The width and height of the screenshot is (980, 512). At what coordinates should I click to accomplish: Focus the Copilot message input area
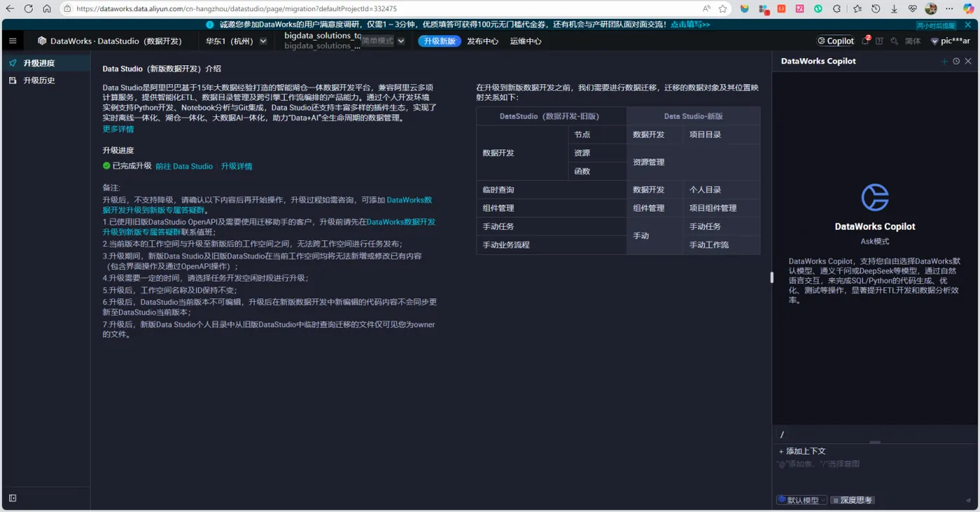tap(874, 476)
